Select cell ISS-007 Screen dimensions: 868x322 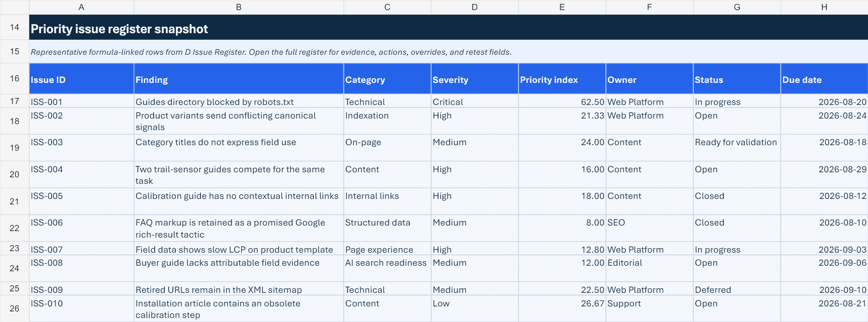pos(81,249)
